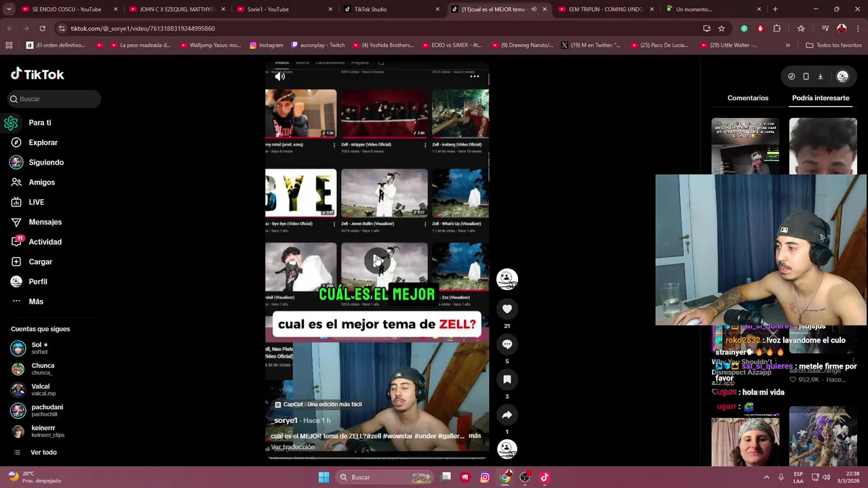
Task: Open followed account Valcal
Action: point(41,390)
